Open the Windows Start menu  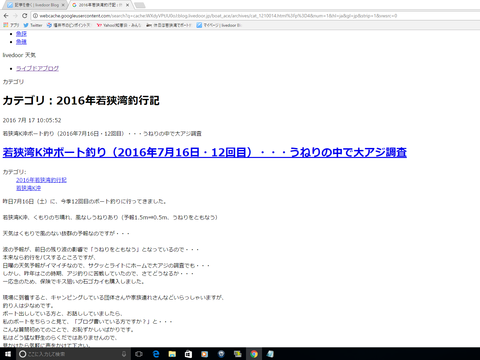(8, 354)
